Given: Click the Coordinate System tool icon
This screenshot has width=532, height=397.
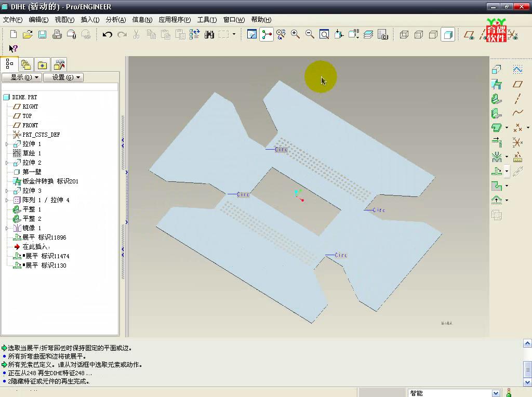Looking at the screenshot, I should pos(517,142).
